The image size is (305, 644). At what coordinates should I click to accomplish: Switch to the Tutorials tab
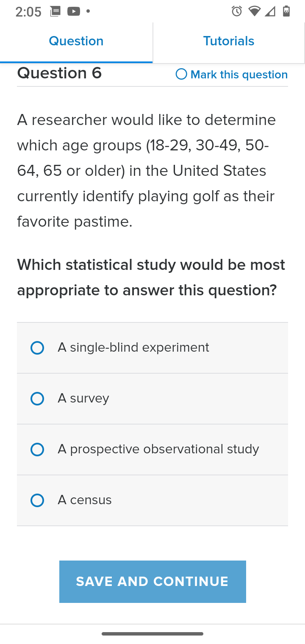point(229,41)
